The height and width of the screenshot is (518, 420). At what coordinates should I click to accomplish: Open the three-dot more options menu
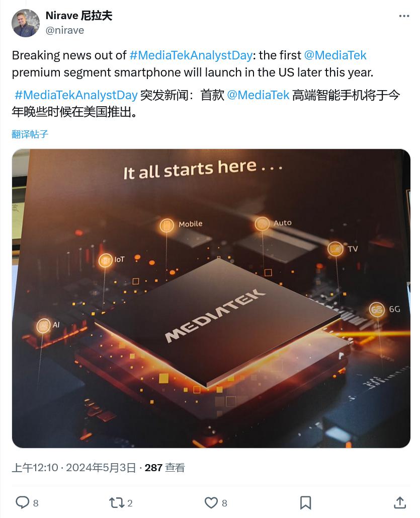[404, 16]
